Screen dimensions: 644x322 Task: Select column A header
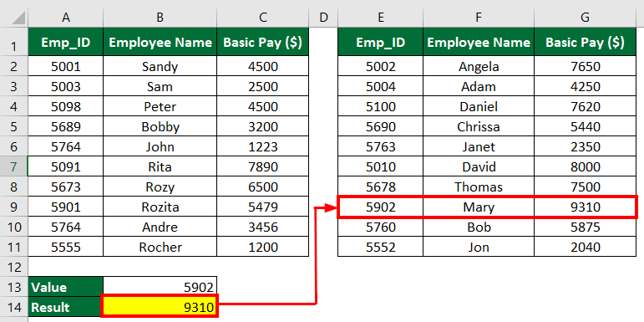[65, 18]
